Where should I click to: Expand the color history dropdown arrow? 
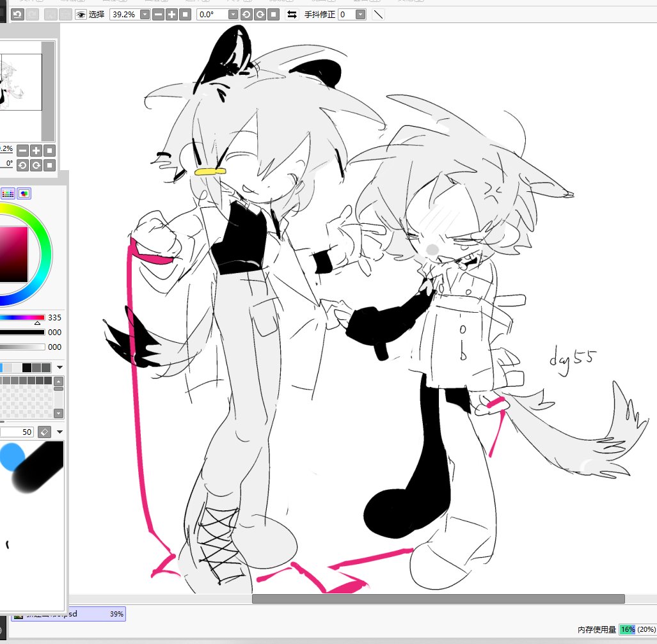pyautogui.click(x=59, y=368)
